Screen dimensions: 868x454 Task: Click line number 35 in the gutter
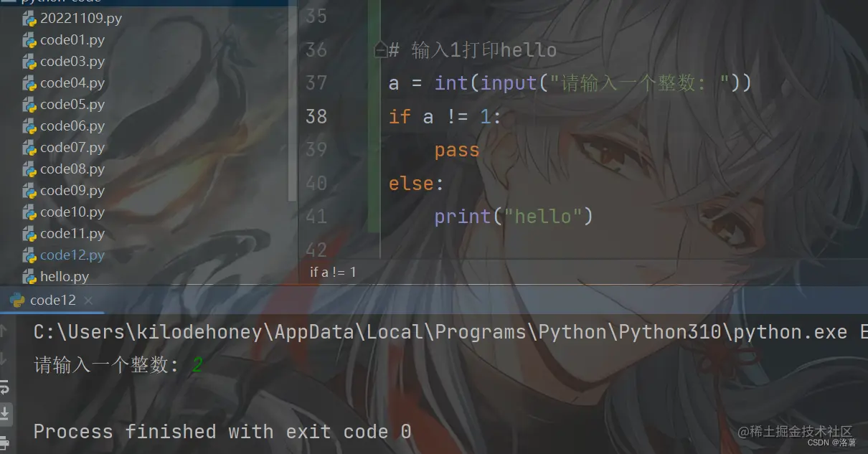(x=316, y=16)
